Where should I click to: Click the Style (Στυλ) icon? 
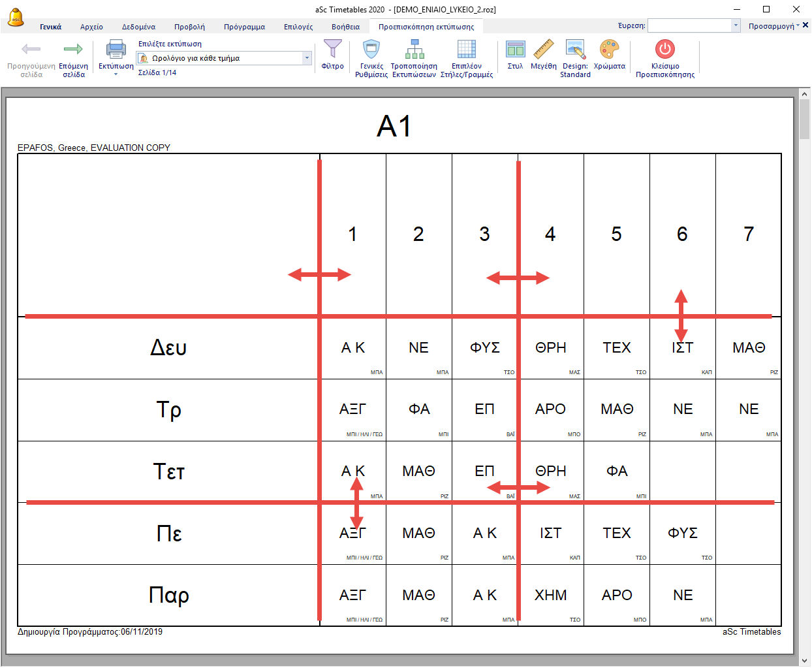[515, 50]
